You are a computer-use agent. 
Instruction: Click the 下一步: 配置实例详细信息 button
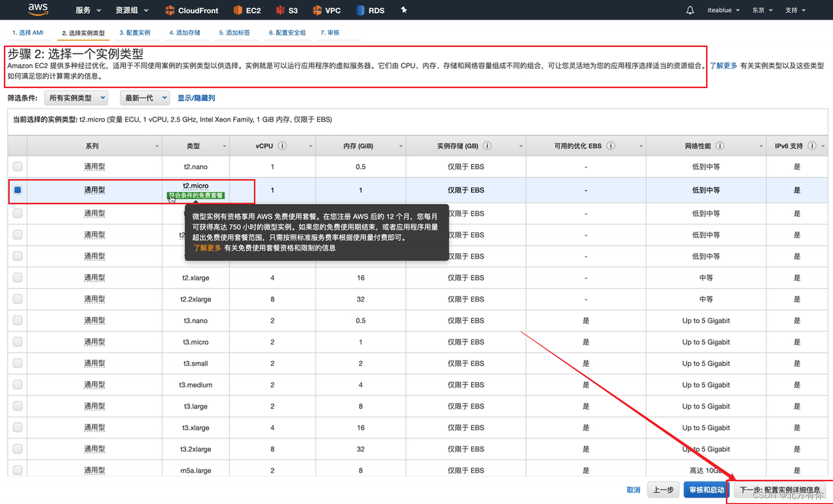[780, 490]
